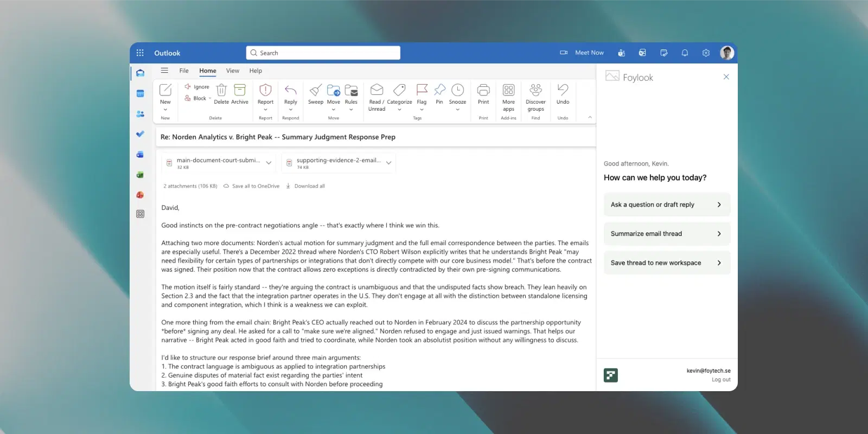The image size is (868, 434).
Task: Click the Flag icon
Action: (422, 90)
